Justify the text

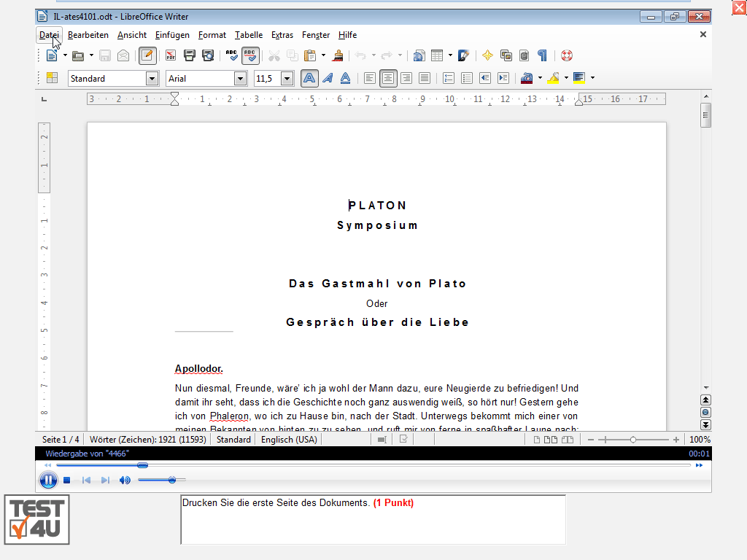pyautogui.click(x=425, y=78)
